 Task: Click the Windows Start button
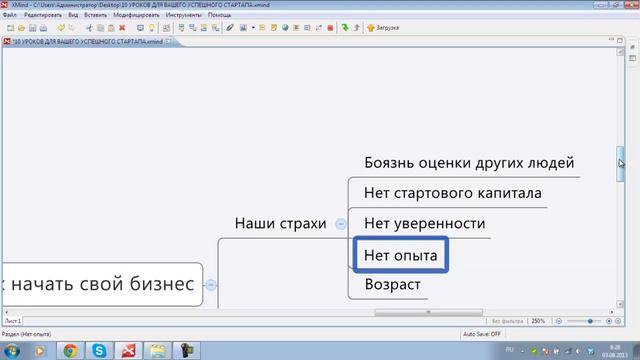11,351
